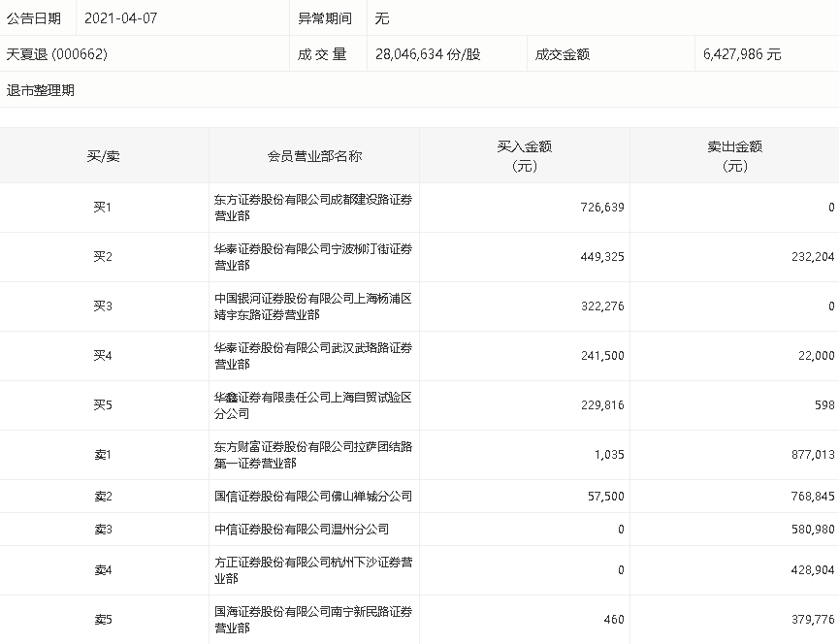The width and height of the screenshot is (839, 644).
Task: Select the 买1 row label
Action: pyautogui.click(x=102, y=207)
